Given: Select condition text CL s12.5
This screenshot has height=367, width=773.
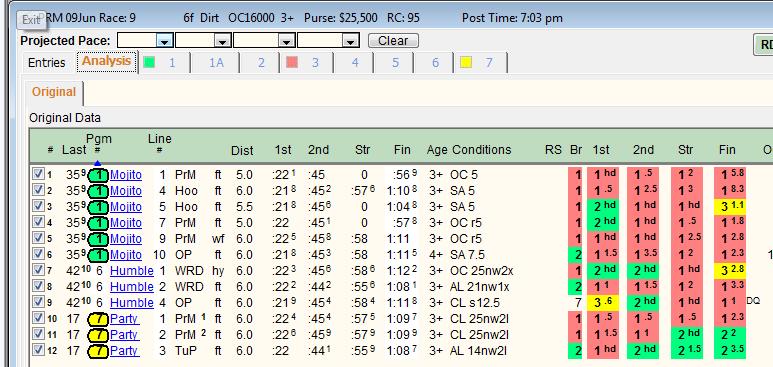Looking at the screenshot, I should click(475, 303).
